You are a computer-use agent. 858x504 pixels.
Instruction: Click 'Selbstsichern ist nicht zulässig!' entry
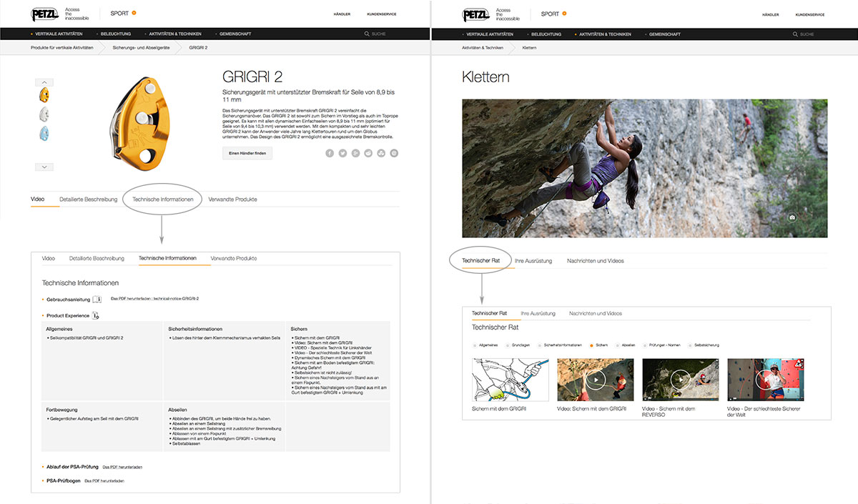(325, 372)
